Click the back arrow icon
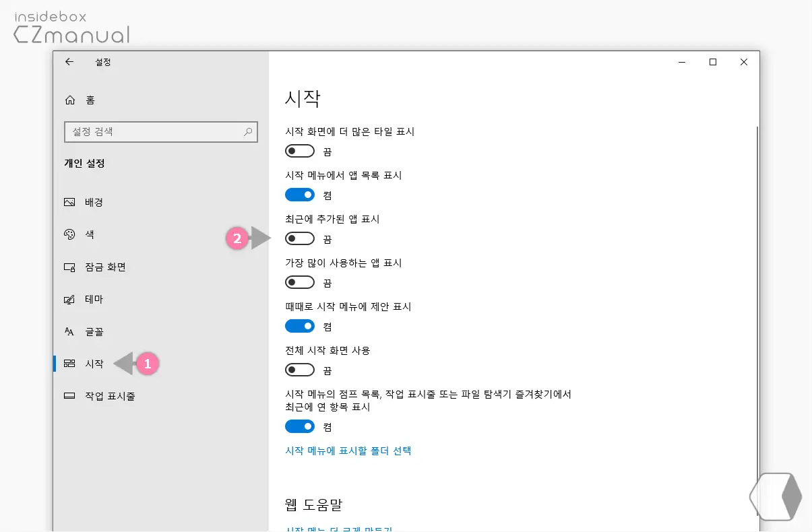 pos(69,62)
